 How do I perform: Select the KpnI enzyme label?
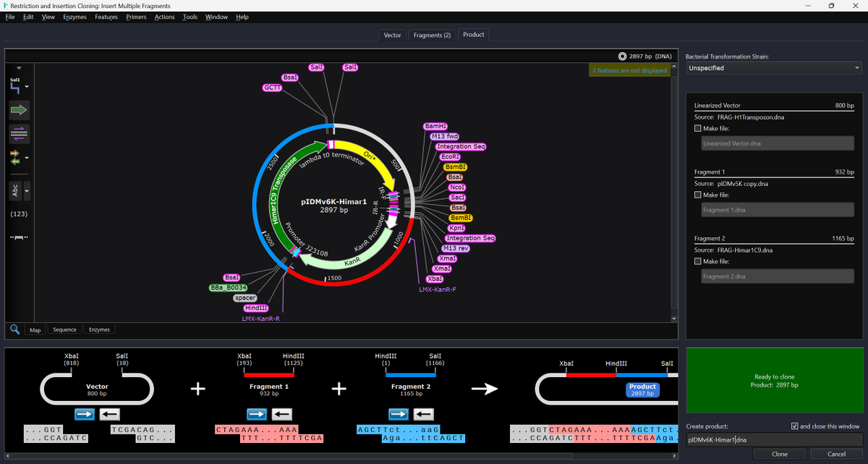456,228
